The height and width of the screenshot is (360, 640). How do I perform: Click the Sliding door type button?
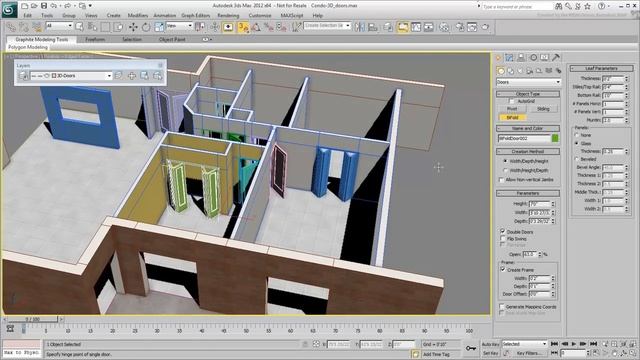click(x=543, y=109)
